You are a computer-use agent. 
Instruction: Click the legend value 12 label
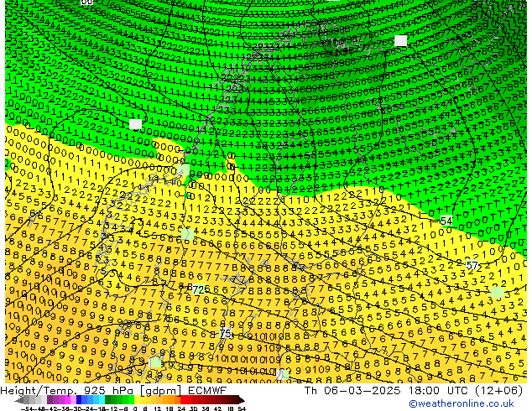click(158, 409)
